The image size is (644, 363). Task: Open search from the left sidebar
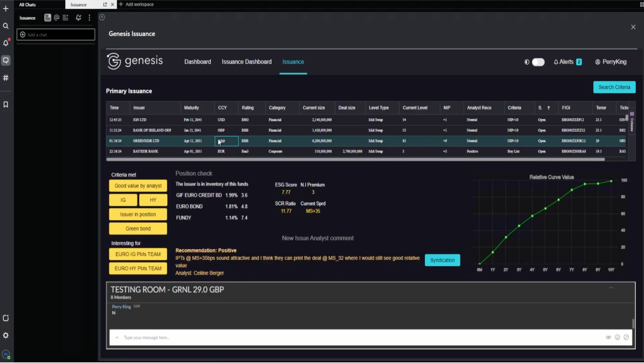point(6,26)
